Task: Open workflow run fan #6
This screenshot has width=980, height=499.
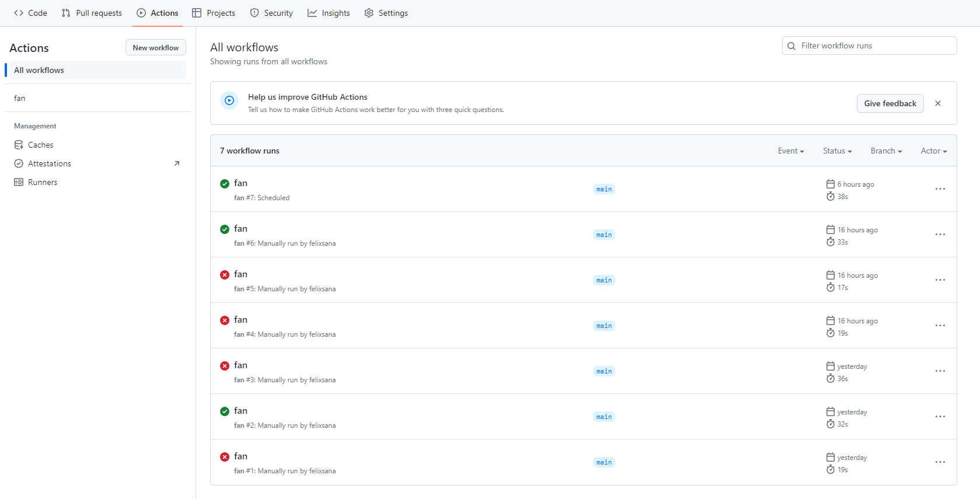Action: (x=241, y=229)
